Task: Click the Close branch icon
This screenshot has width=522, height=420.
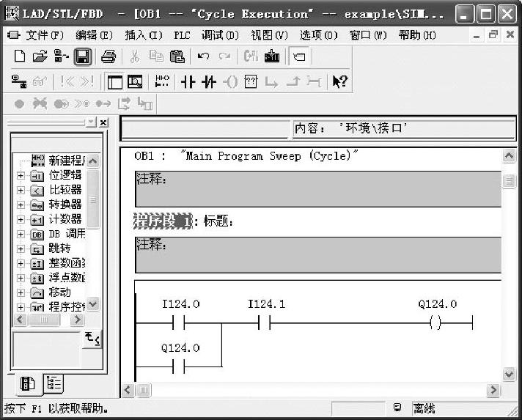Action: pyautogui.click(x=293, y=81)
